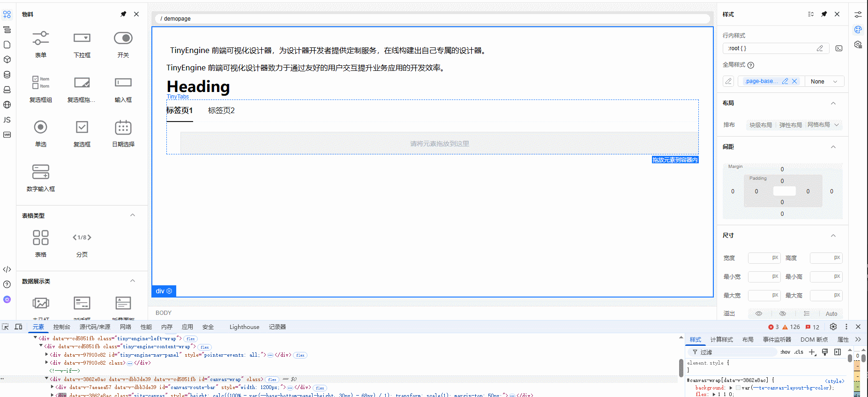Click the global style edit pencil button

[728, 81]
